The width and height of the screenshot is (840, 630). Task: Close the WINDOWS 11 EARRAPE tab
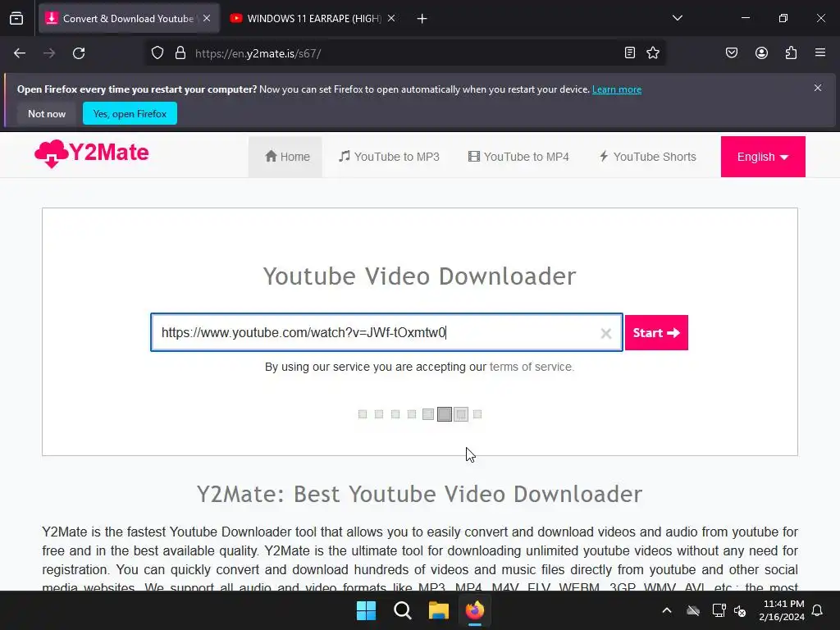pyautogui.click(x=391, y=18)
